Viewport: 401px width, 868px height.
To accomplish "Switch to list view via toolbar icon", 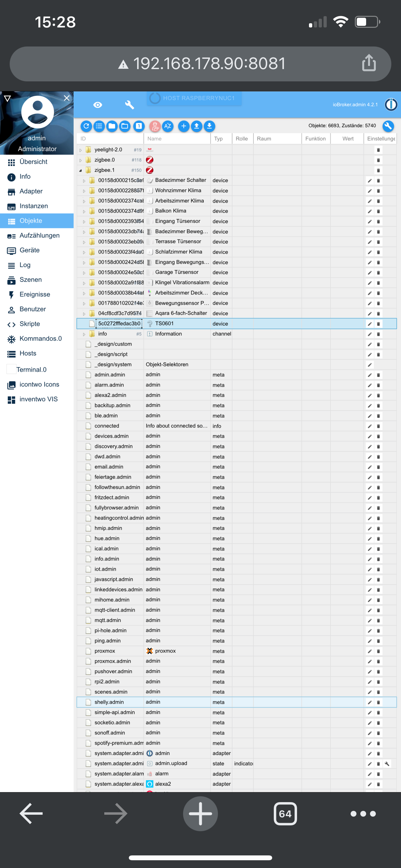I will click(99, 126).
